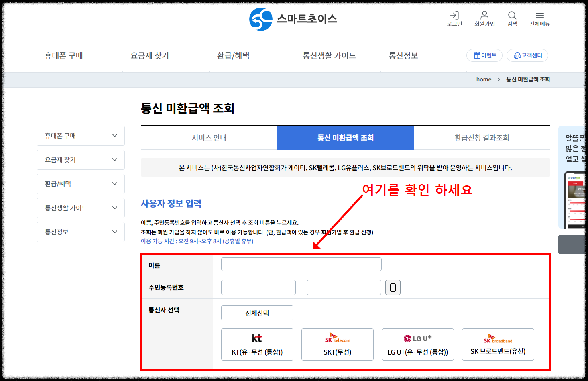The height and width of the screenshot is (381, 588).
Task: Open the 통신정보 top menu
Action: point(403,56)
